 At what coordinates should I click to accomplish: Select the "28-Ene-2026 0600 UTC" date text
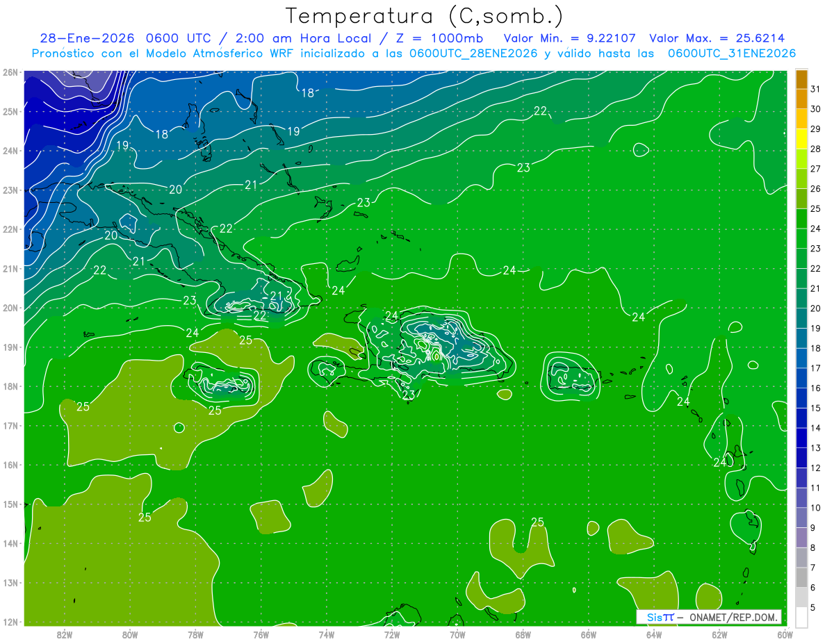click(124, 38)
